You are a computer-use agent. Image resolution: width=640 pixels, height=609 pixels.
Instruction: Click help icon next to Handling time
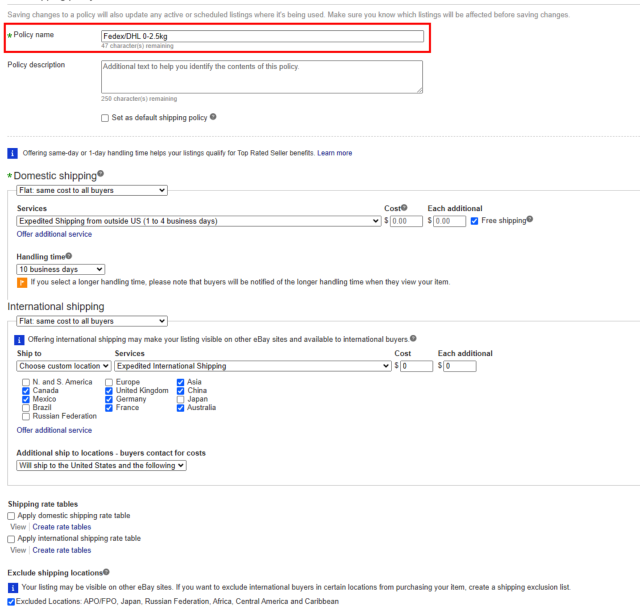point(68,256)
